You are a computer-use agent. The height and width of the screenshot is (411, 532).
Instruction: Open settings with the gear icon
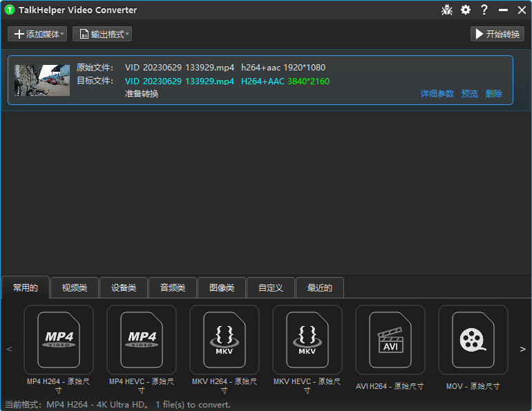(466, 10)
